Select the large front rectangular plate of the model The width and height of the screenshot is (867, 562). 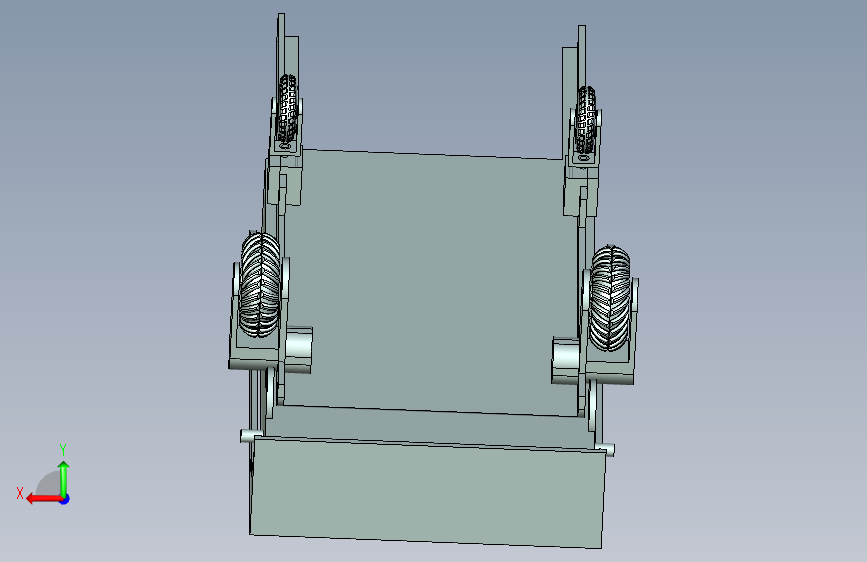click(427, 491)
